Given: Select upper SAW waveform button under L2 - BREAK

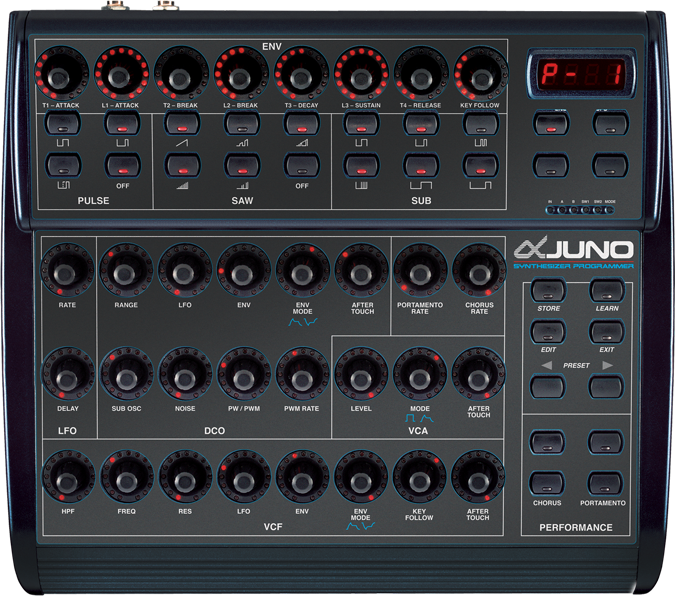Looking at the screenshot, I should click(x=242, y=124).
